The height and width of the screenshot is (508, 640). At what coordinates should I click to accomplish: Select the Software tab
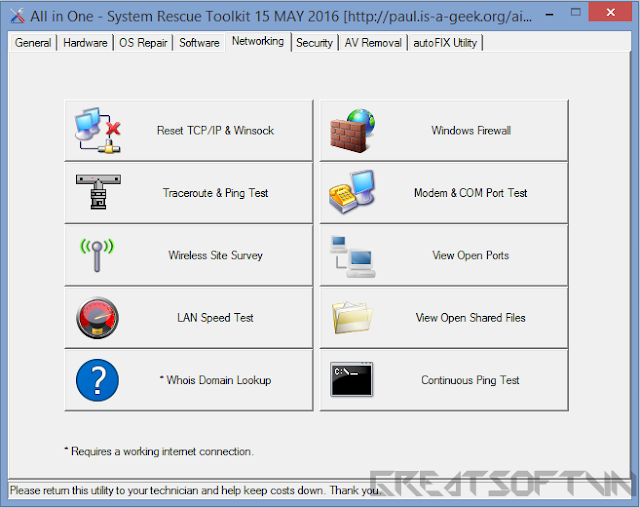point(199,42)
